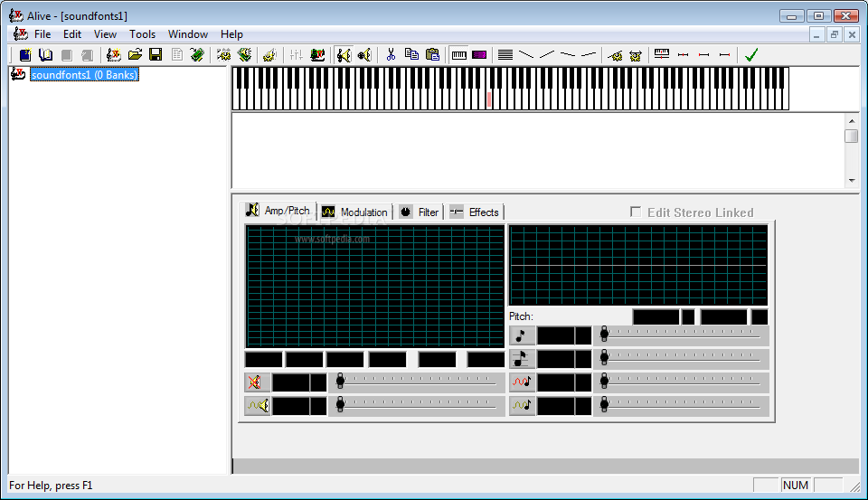This screenshot has height=500, width=868.
Task: Click the open-book toolbar icon
Action: coord(45,55)
